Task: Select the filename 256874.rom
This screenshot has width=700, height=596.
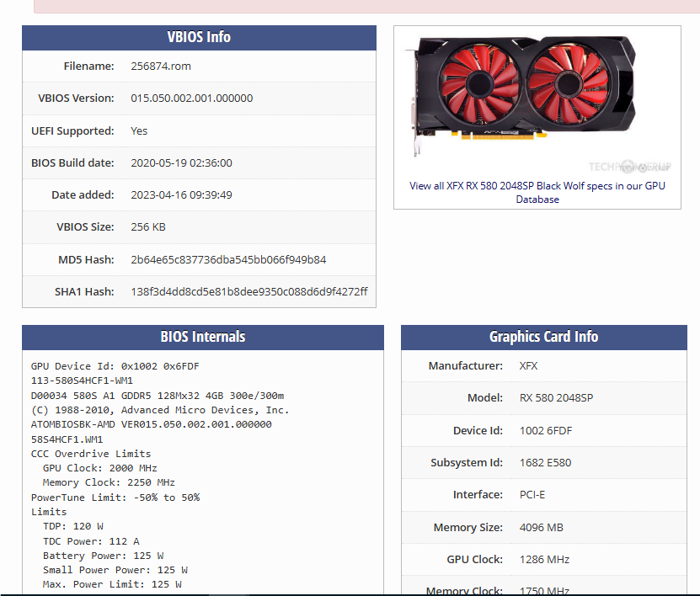Action: (x=161, y=66)
